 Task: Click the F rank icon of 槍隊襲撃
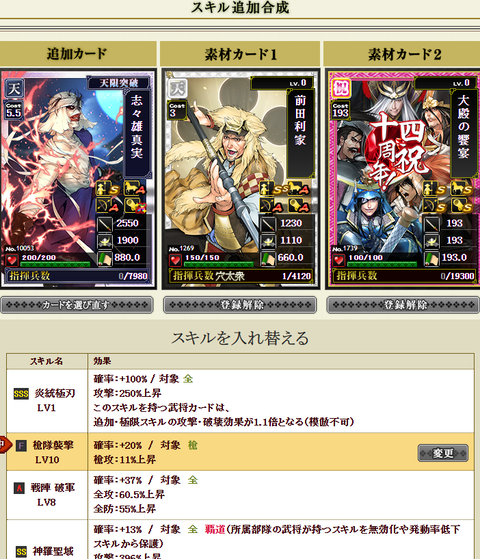click(x=21, y=446)
